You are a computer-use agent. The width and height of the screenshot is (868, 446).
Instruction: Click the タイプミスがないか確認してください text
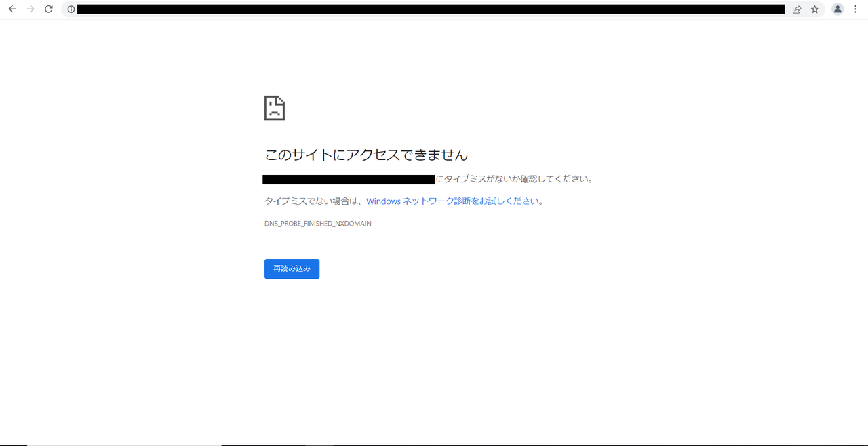click(x=515, y=180)
